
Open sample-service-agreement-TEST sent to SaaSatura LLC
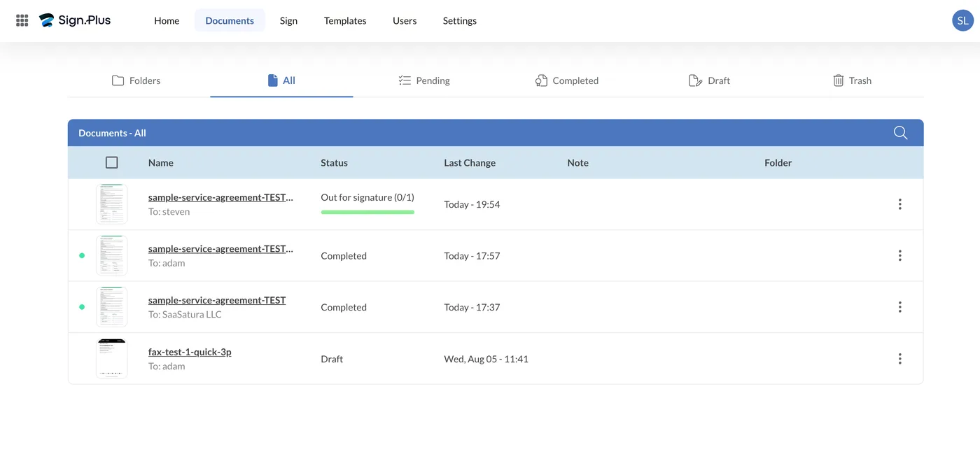217,300
